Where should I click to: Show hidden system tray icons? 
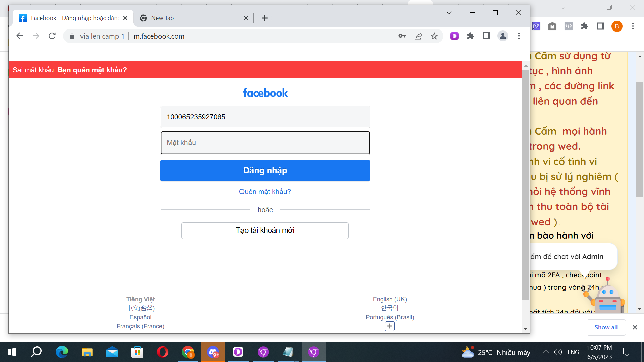[546, 352]
